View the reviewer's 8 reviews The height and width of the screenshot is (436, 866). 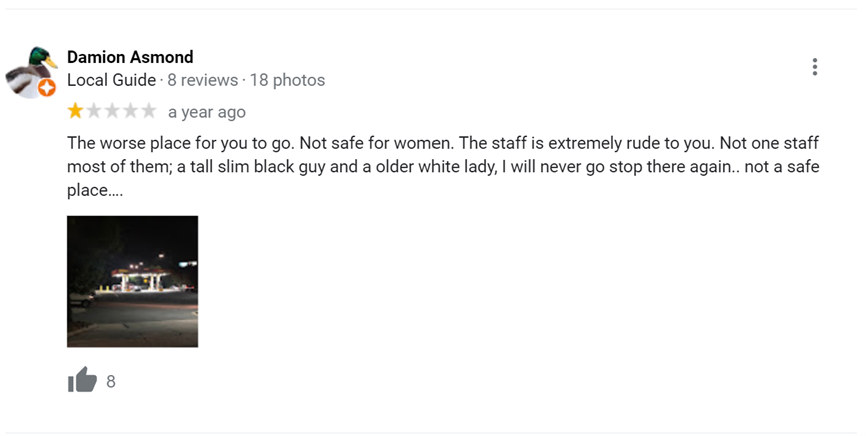pos(203,80)
